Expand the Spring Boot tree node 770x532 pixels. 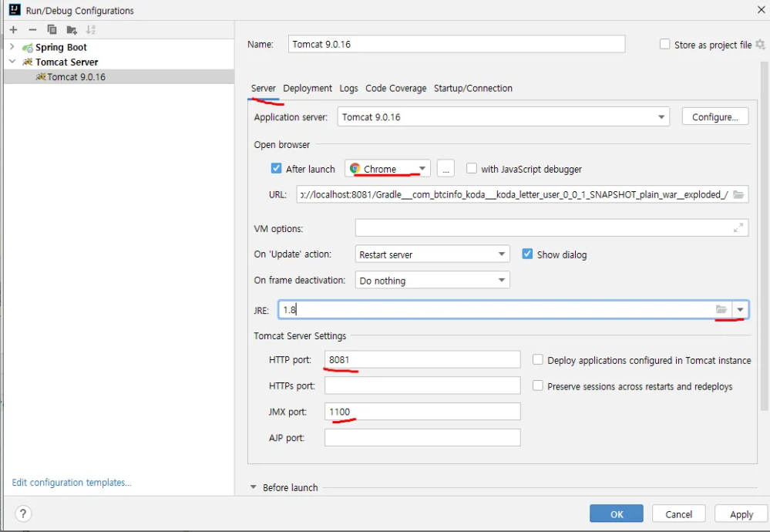tap(12, 47)
